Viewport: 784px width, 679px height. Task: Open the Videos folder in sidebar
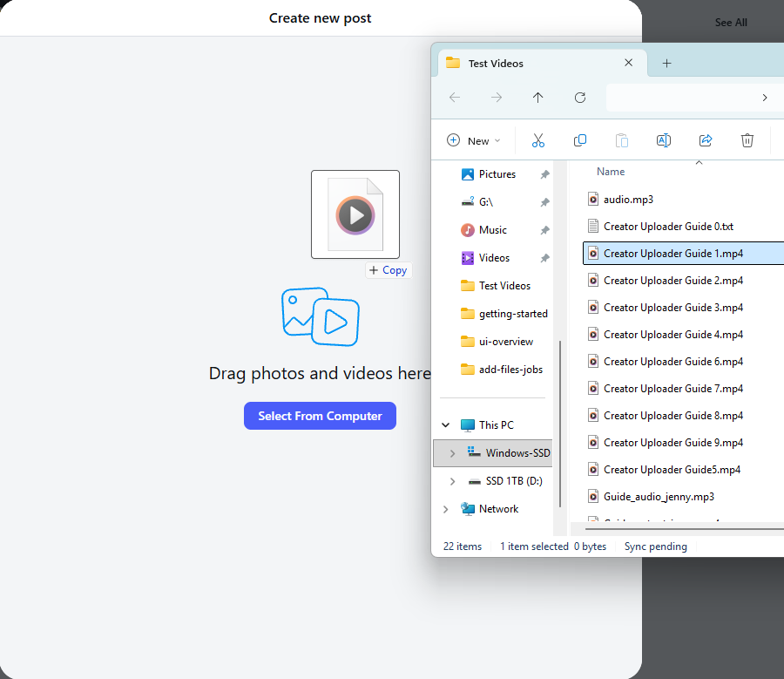pyautogui.click(x=494, y=258)
